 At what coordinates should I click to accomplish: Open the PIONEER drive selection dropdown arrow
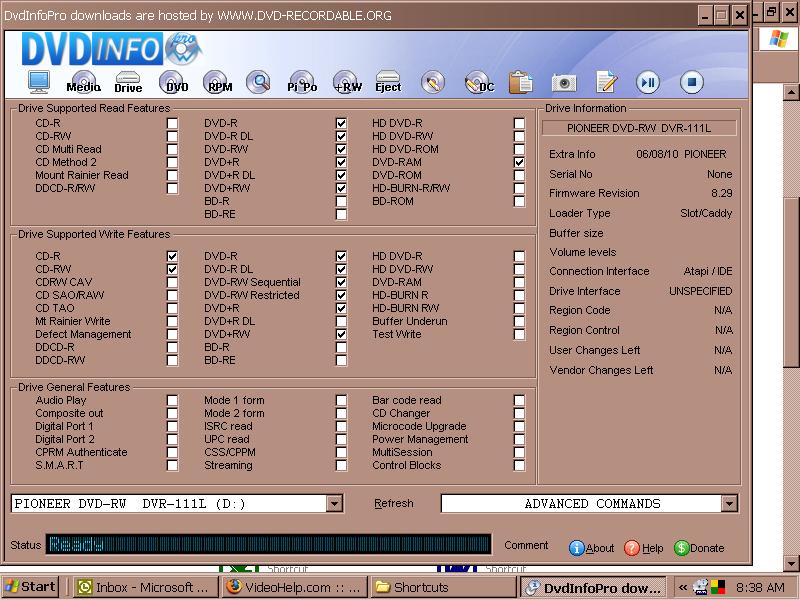coord(334,504)
